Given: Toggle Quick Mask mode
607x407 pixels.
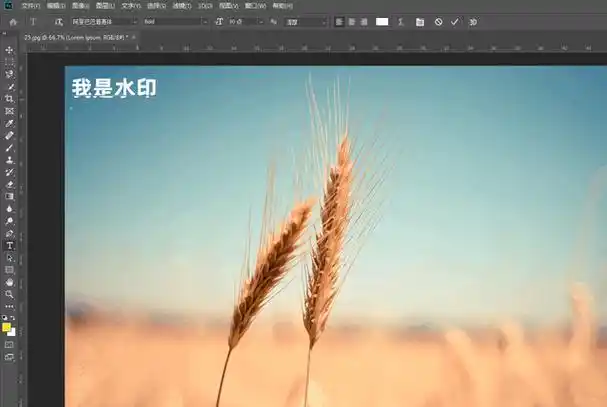Looking at the screenshot, I should pyautogui.click(x=9, y=345).
